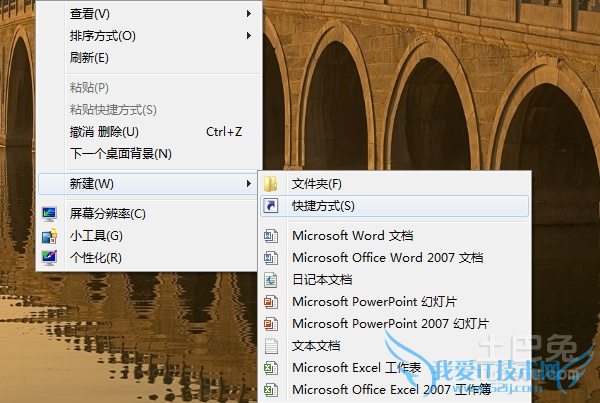Screen dimensions: 600x403
Task: Create a Microsoft PowerPoint 2007 幻灯片
Action: point(395,324)
